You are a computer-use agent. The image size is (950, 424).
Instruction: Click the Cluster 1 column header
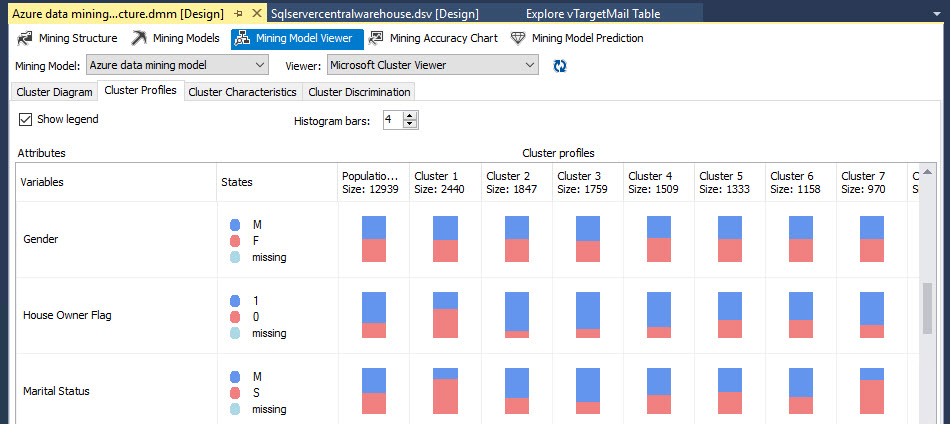[444, 182]
